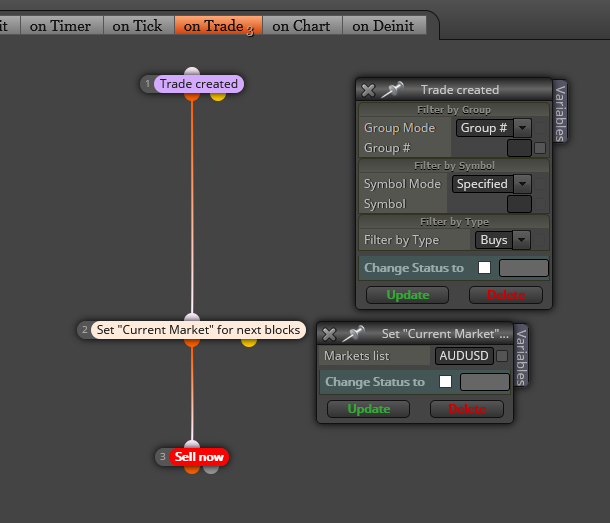This screenshot has width=610, height=523.
Task: Open the Filter by Type Buys dropdown
Action: (x=503, y=240)
